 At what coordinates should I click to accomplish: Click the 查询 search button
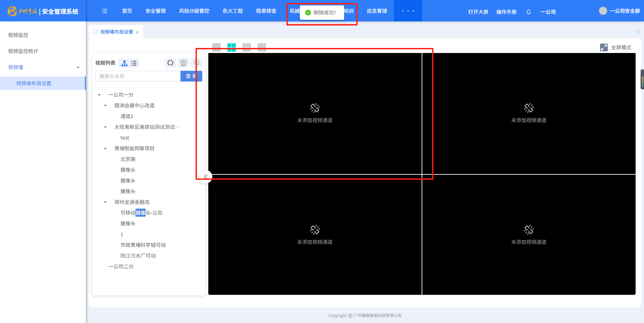[x=191, y=76]
